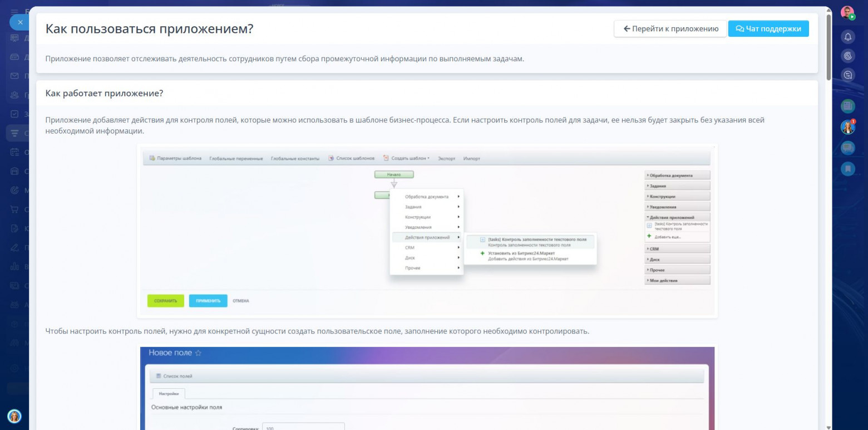
Task: Open Чат поддержки support chat
Action: point(768,28)
